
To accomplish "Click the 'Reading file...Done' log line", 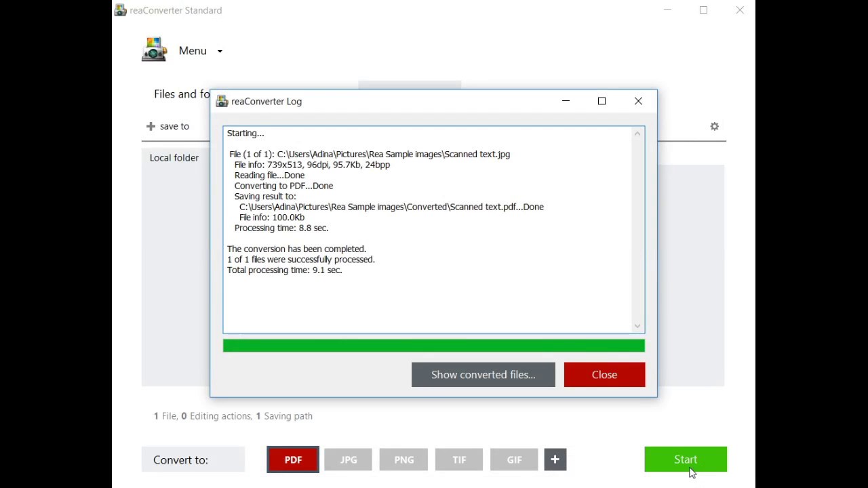I will (269, 176).
